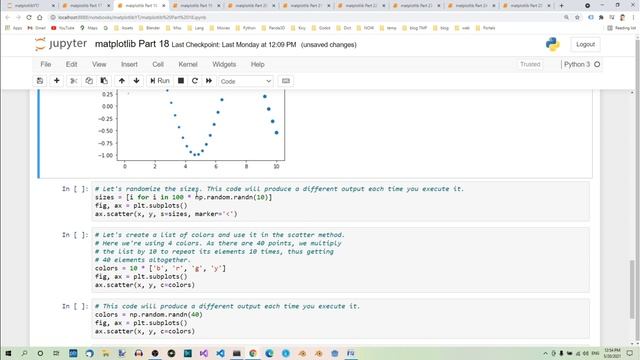Reload the browser page

(29, 18)
